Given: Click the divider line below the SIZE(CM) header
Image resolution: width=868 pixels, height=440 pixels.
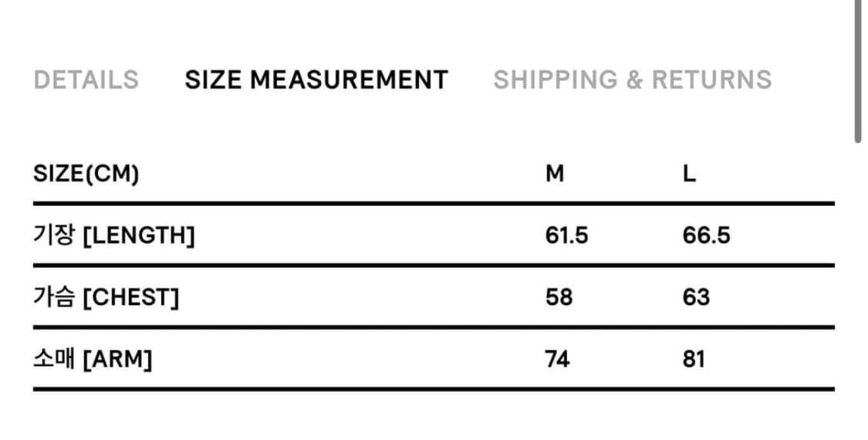Looking at the screenshot, I should point(434,204).
